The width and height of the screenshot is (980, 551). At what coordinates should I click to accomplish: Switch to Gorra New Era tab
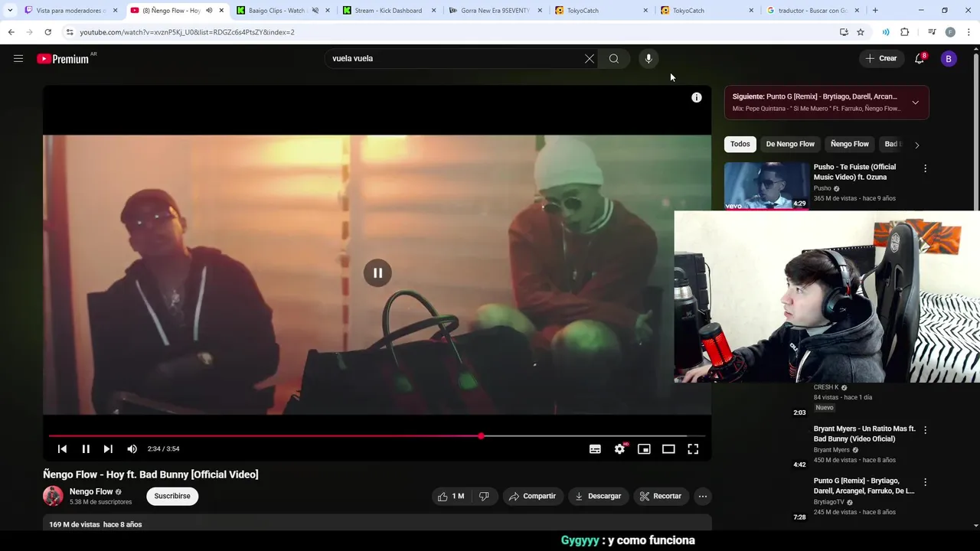pyautogui.click(x=495, y=11)
